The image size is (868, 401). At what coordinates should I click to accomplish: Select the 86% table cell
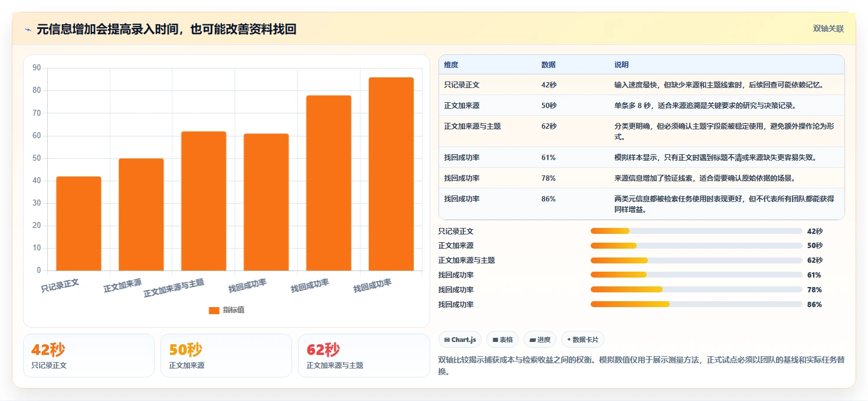pyautogui.click(x=548, y=199)
